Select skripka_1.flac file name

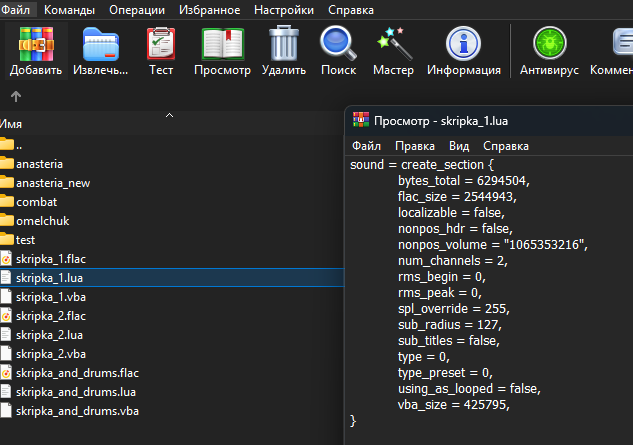[x=51, y=258]
